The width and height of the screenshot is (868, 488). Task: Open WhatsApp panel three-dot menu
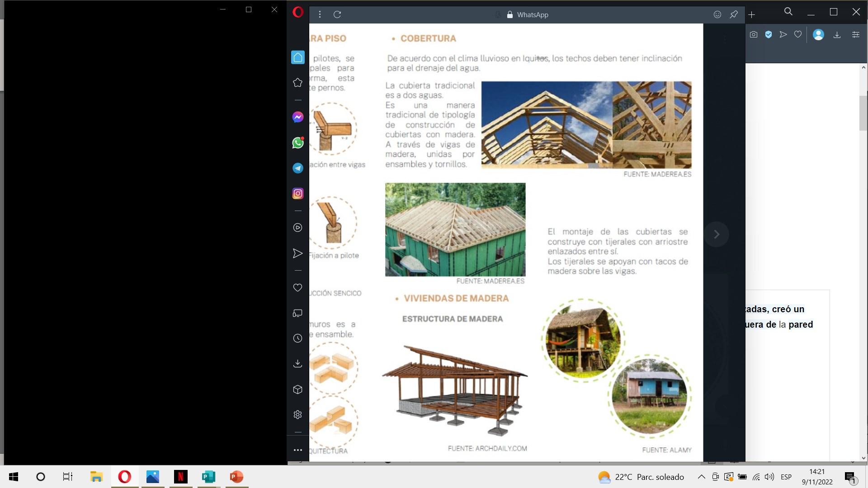click(320, 14)
